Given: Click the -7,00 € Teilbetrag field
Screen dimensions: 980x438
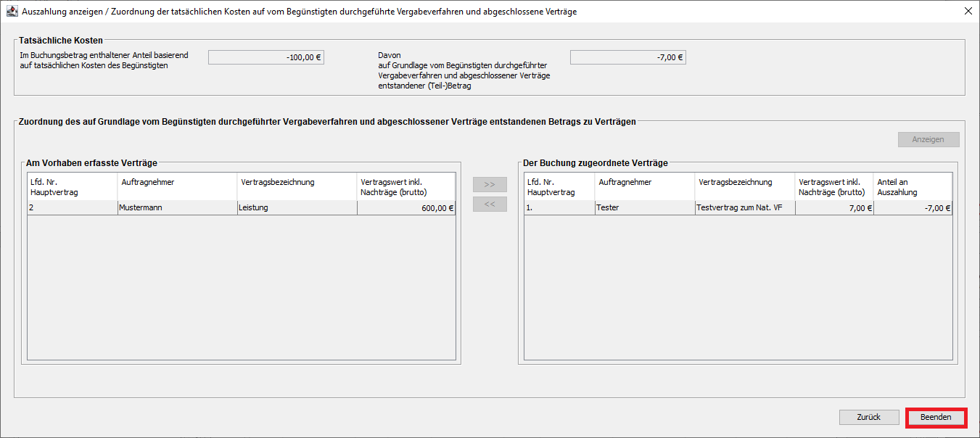Looking at the screenshot, I should coord(627,57).
